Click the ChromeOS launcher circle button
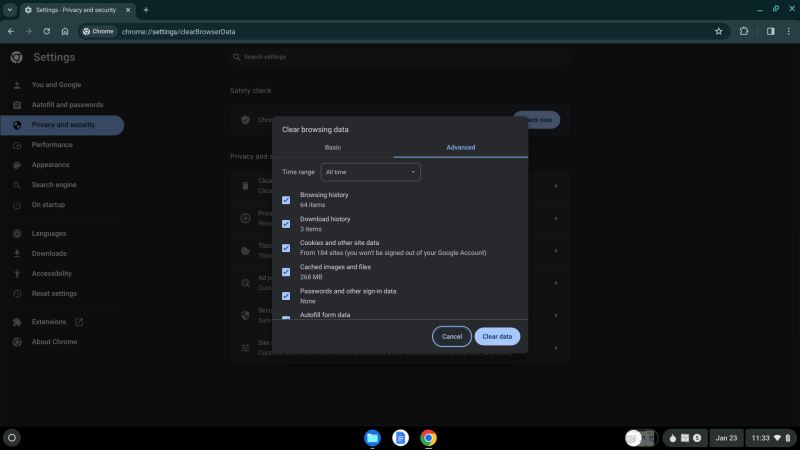 pos(12,438)
